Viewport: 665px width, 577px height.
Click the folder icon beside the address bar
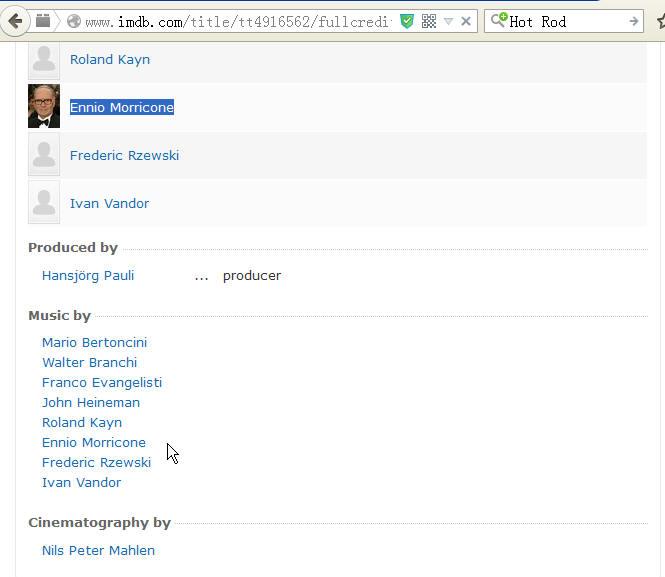43,20
